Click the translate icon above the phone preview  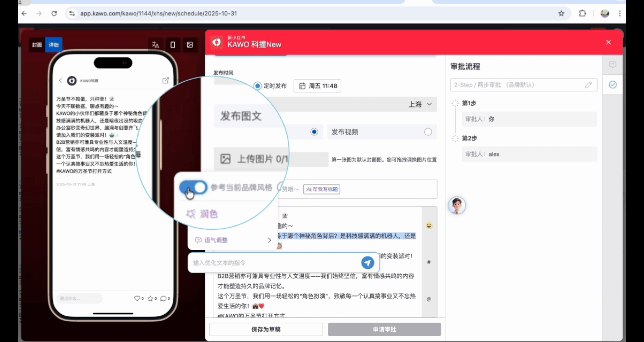click(156, 45)
